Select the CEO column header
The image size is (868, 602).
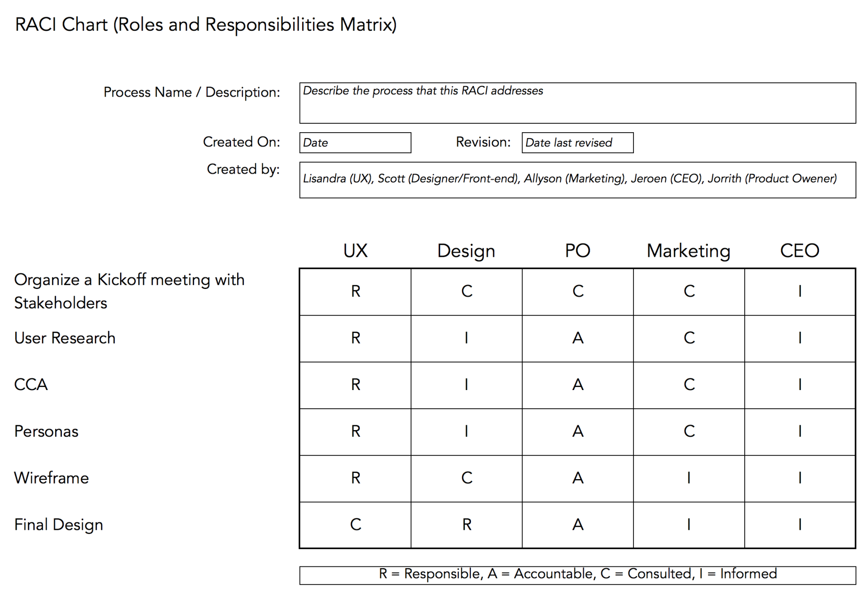(799, 251)
